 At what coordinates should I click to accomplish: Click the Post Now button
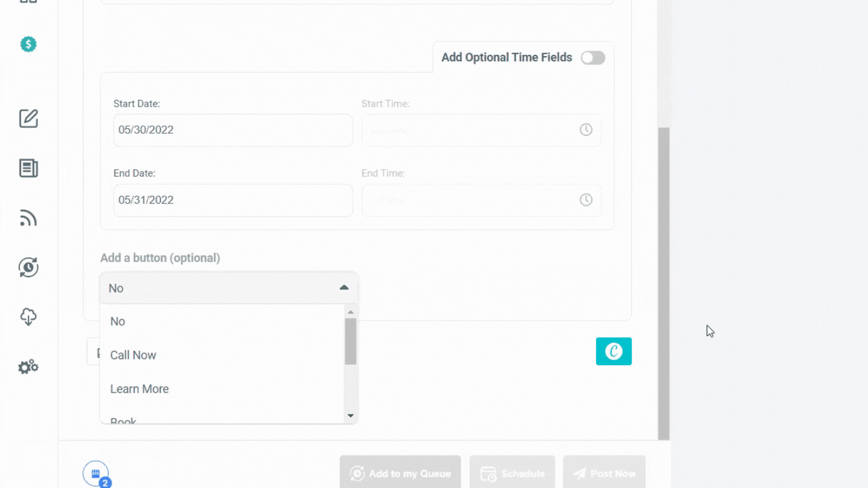(604, 474)
